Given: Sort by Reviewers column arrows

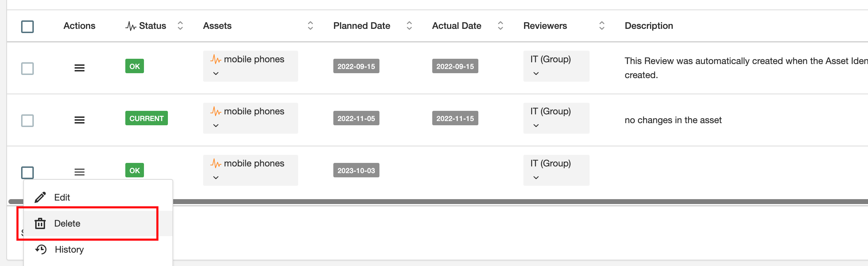Looking at the screenshot, I should click(602, 26).
